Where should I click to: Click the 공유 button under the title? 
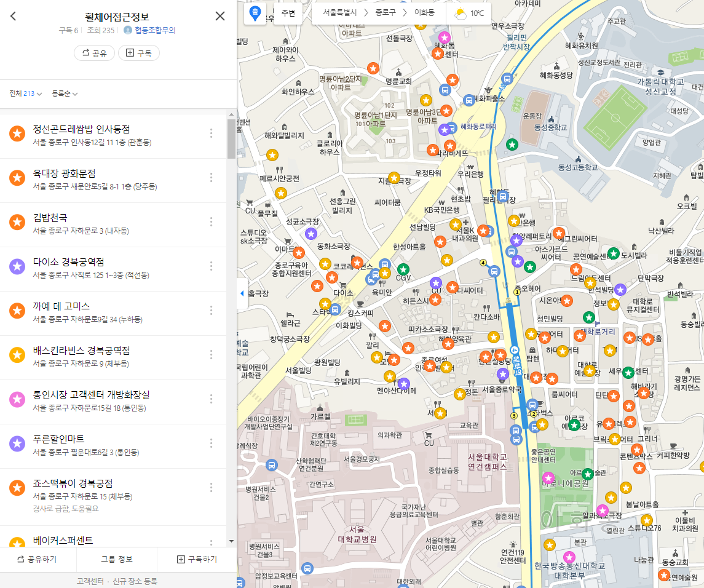coord(94,53)
